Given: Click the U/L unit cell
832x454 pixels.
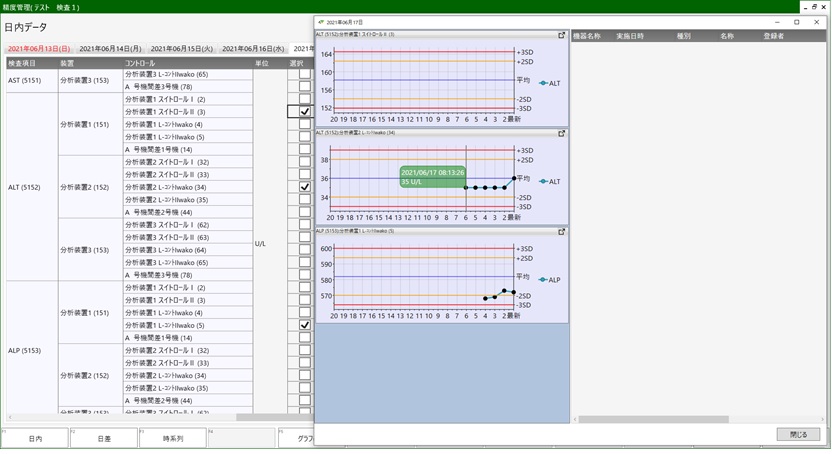Looking at the screenshot, I should [x=270, y=243].
